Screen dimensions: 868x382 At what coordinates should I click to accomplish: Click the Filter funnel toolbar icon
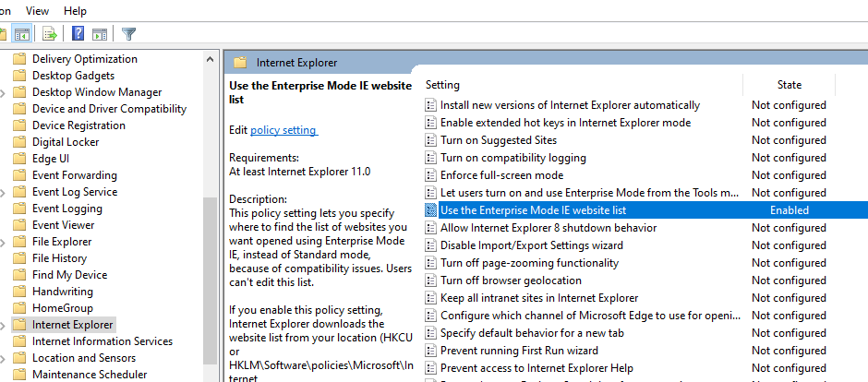(128, 34)
